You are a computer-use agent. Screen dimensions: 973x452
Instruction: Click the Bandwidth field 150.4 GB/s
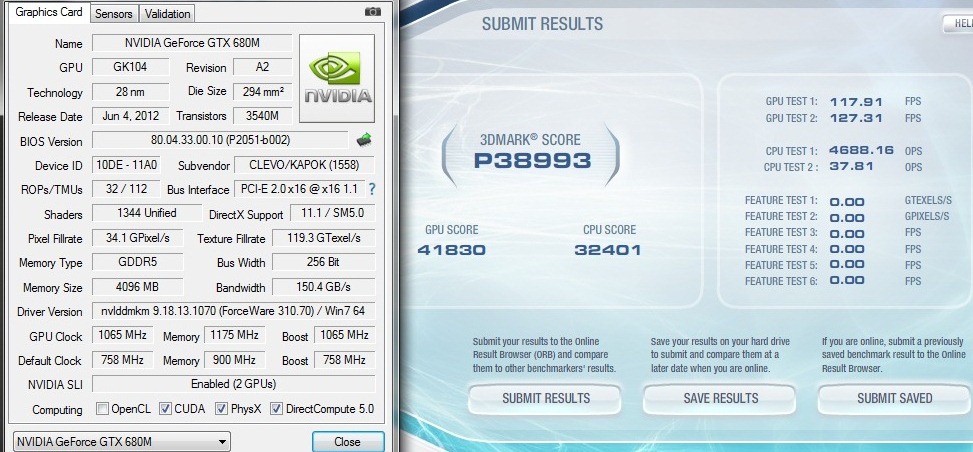[323, 287]
